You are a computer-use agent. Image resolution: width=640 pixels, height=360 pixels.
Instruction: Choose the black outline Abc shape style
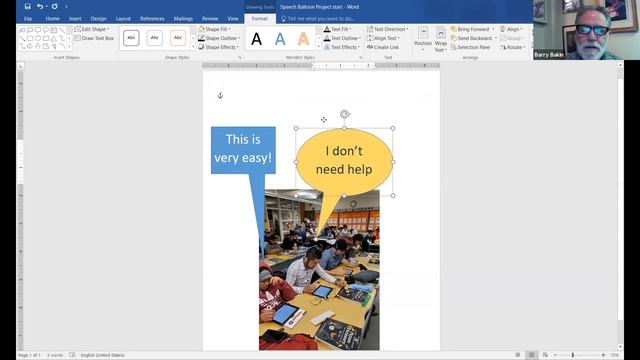click(x=131, y=38)
